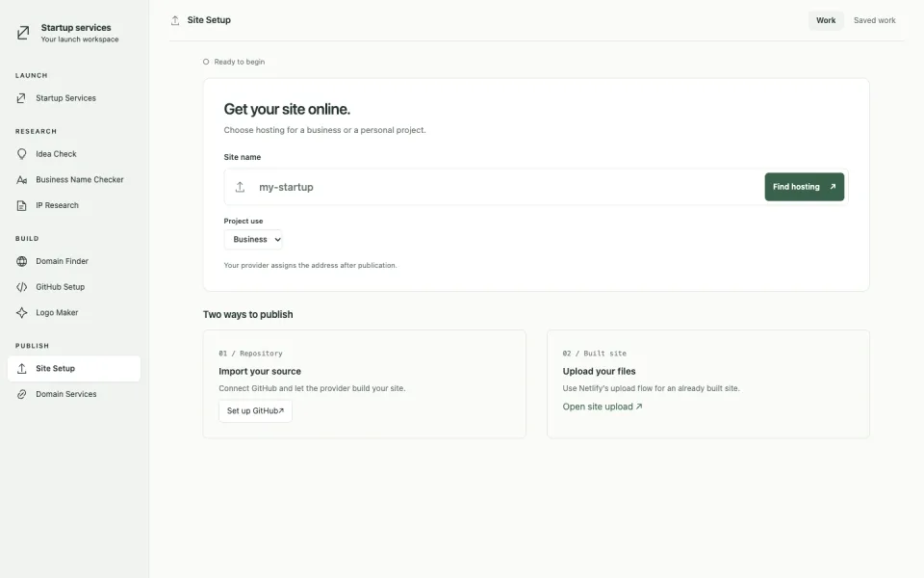Click the arrow icon on Find hosting
Viewport: 924px width, 578px height.
(x=833, y=186)
